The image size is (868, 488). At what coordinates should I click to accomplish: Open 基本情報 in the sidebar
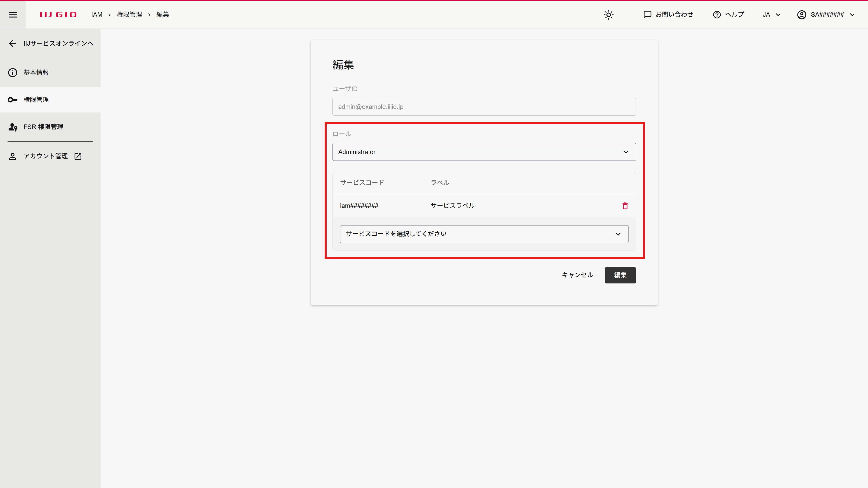50,72
